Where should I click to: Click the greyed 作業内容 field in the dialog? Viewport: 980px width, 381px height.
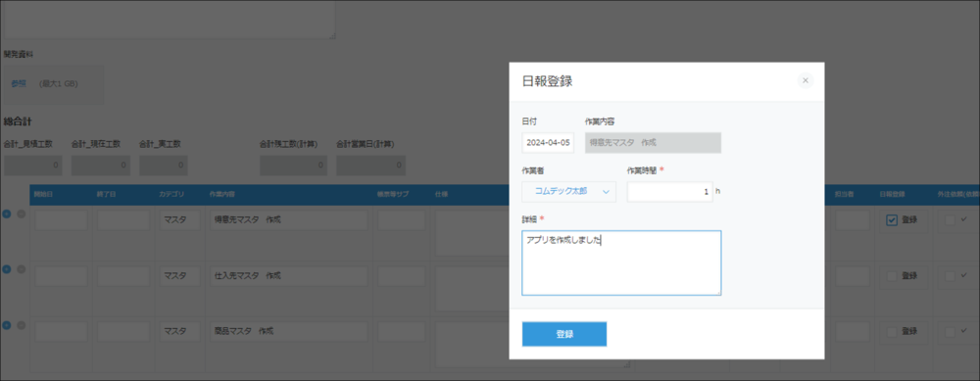(x=653, y=142)
